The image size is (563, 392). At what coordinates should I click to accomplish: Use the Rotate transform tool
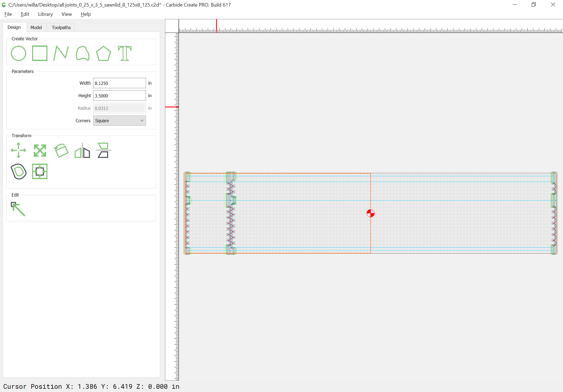point(61,150)
